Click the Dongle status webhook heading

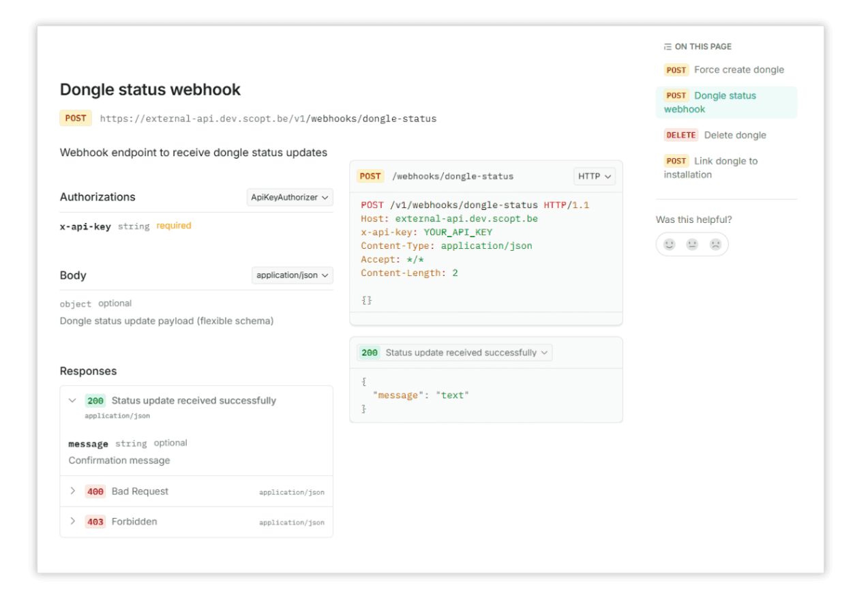pos(150,89)
